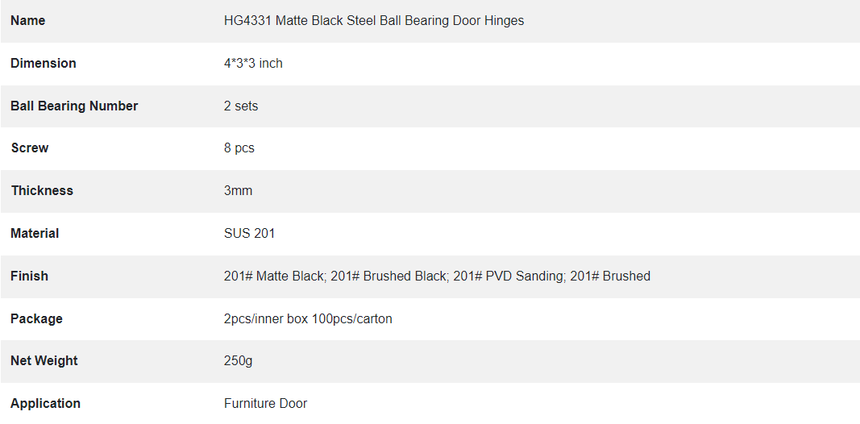Select the 3mm thickness value
The width and height of the screenshot is (860, 424).
238,191
